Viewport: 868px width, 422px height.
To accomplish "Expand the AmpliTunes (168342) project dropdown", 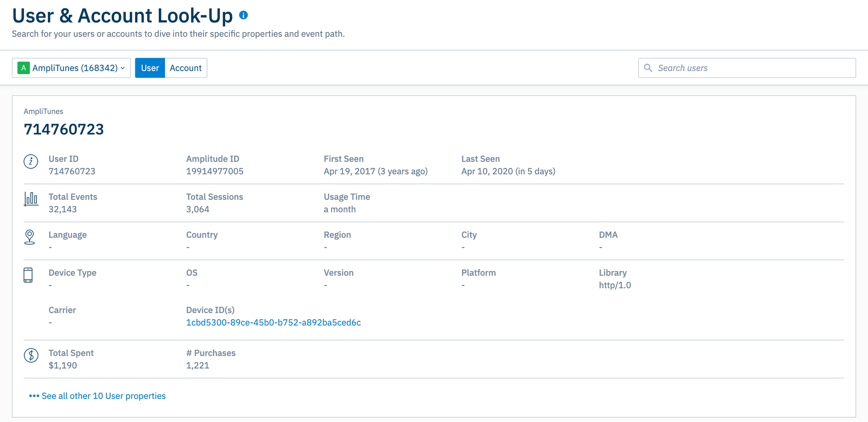I will (x=71, y=68).
